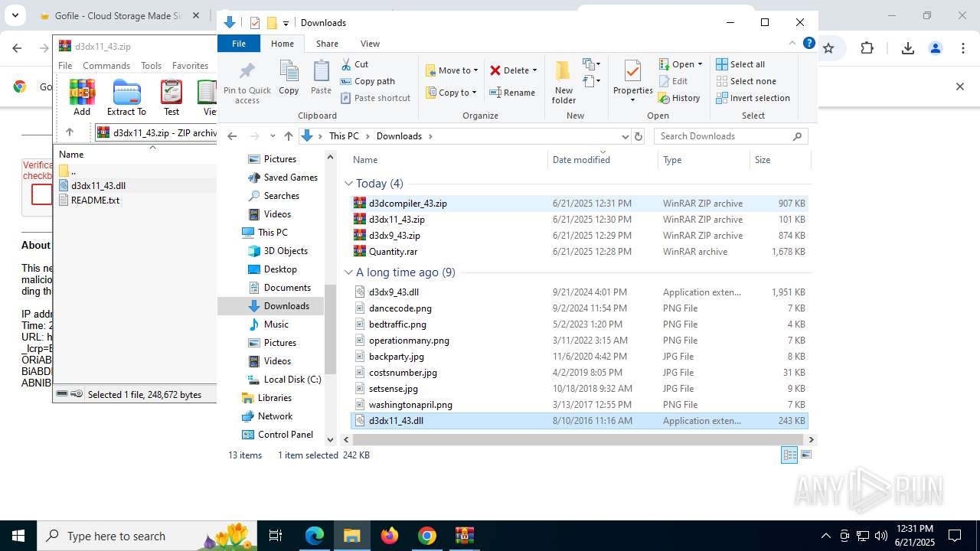Switch to the Share ribbon tab
980x551 pixels.
click(x=327, y=44)
